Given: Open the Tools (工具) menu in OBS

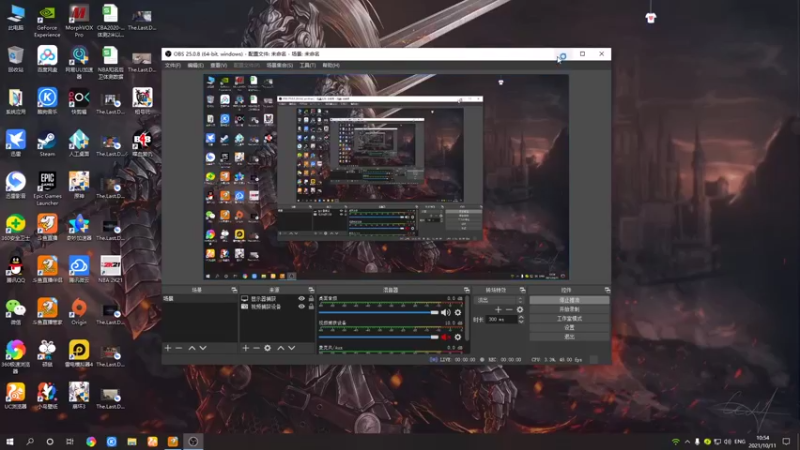Looking at the screenshot, I should click(308, 65).
